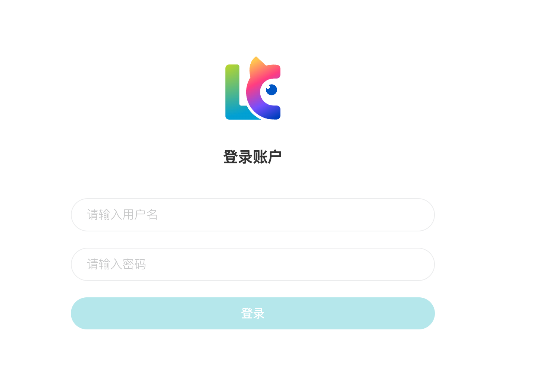Image resolution: width=555 pixels, height=392 pixels.
Task: Click the character 账户 in the page title
Action: (x=267, y=157)
